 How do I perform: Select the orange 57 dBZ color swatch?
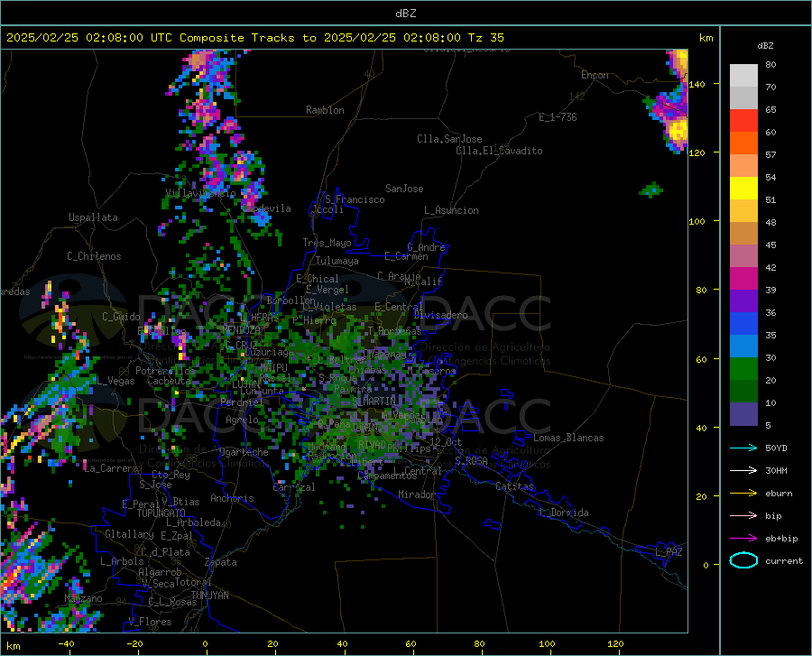[743, 143]
